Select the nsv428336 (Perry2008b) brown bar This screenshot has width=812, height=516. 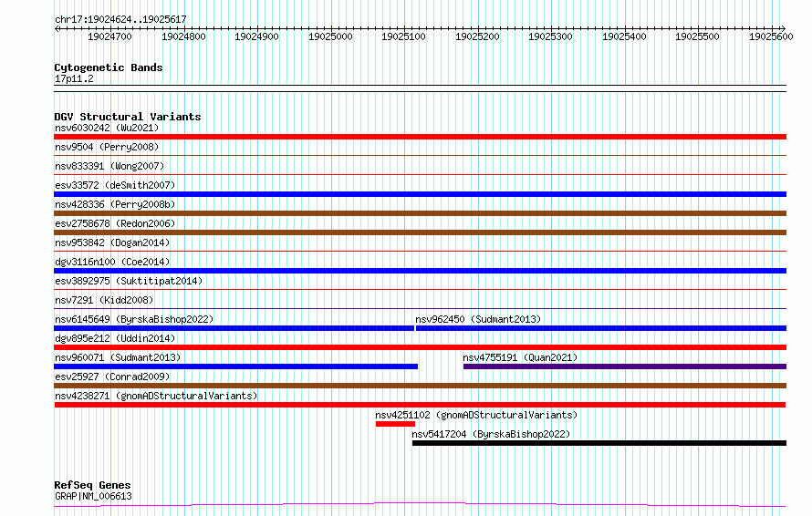(x=420, y=213)
